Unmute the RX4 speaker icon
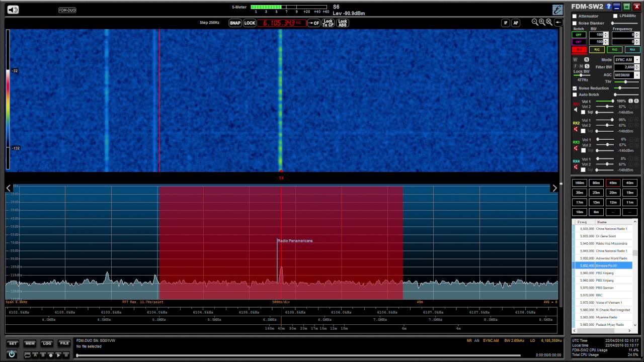644x362 pixels. pos(576,167)
